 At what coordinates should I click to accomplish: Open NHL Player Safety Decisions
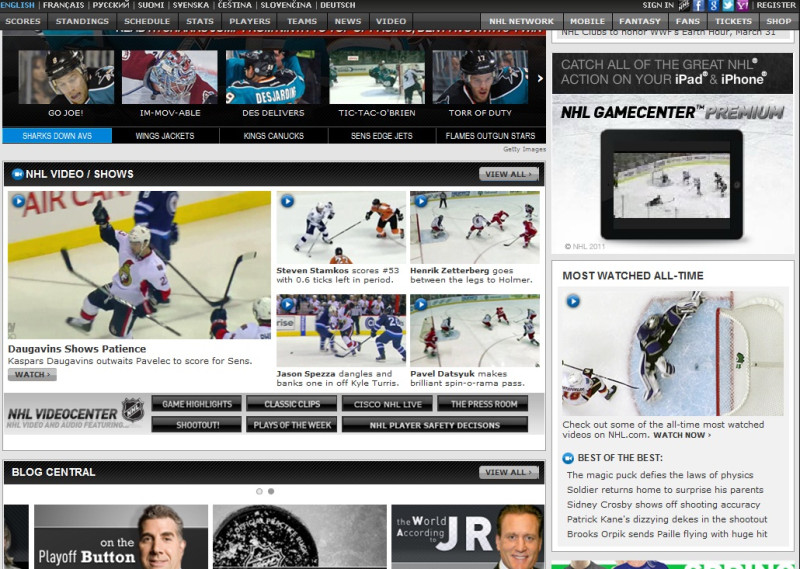coord(435,425)
